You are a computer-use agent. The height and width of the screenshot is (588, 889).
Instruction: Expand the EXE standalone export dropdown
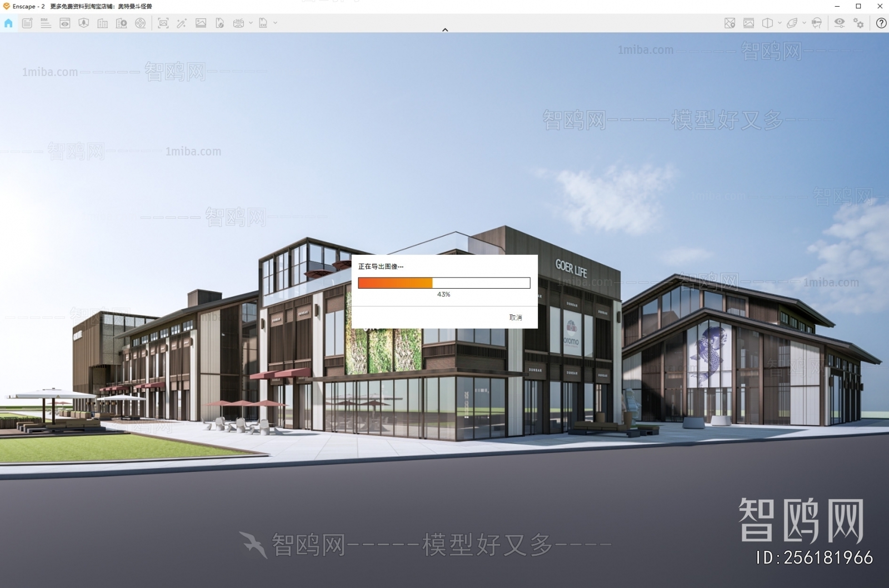pyautogui.click(x=274, y=23)
